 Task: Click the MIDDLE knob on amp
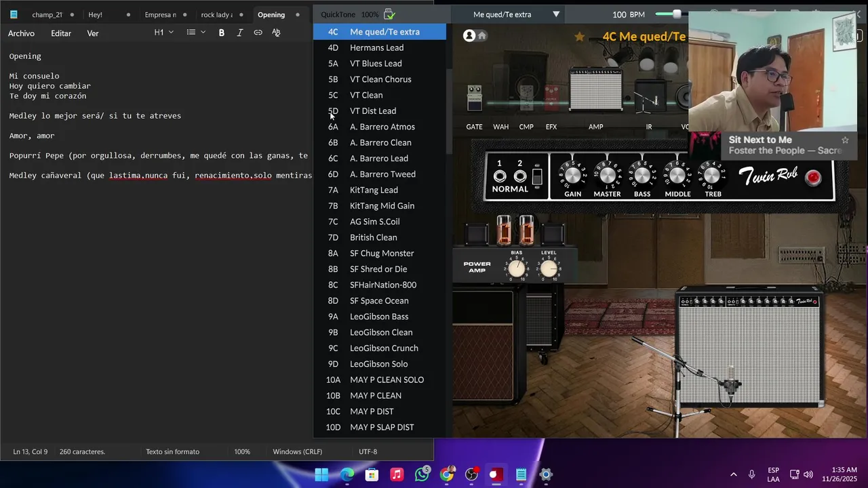[x=677, y=175]
